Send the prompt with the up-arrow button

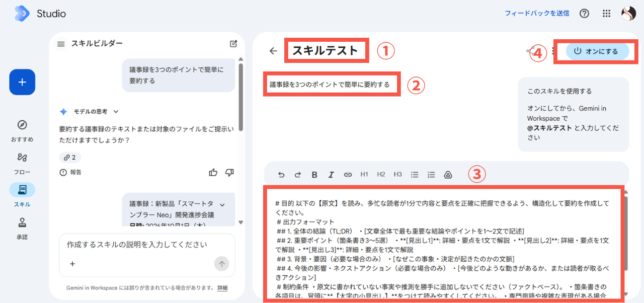pyautogui.click(x=222, y=263)
